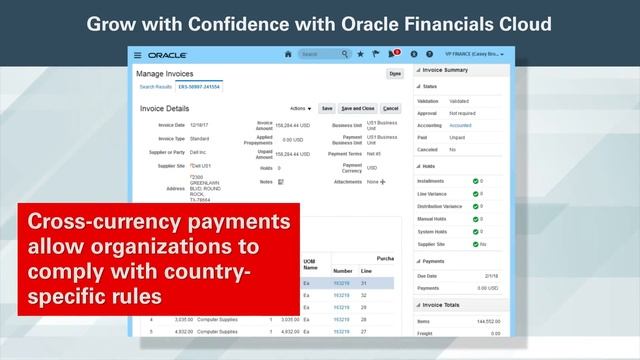This screenshot has height=360, width=640.
Task: Add an attachment with the plus icon
Action: (383, 182)
